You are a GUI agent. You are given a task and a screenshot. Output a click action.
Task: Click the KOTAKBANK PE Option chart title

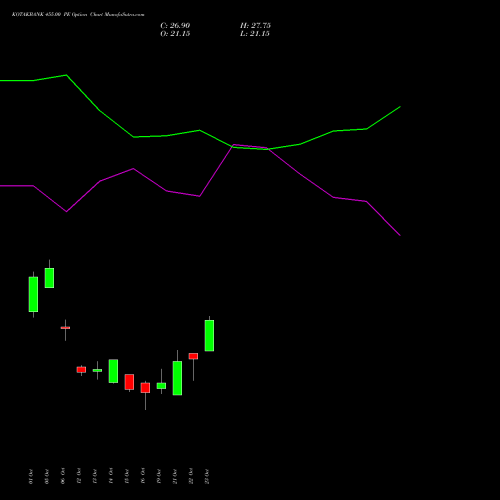(x=78, y=15)
